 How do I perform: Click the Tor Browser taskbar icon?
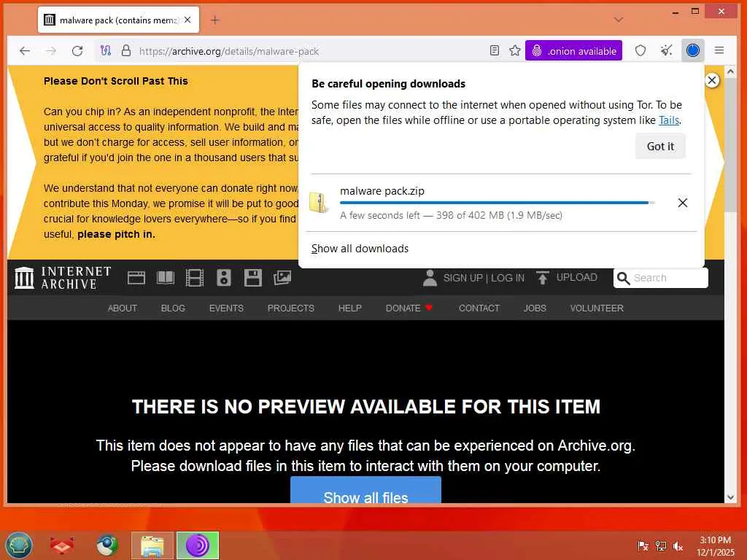198,545
